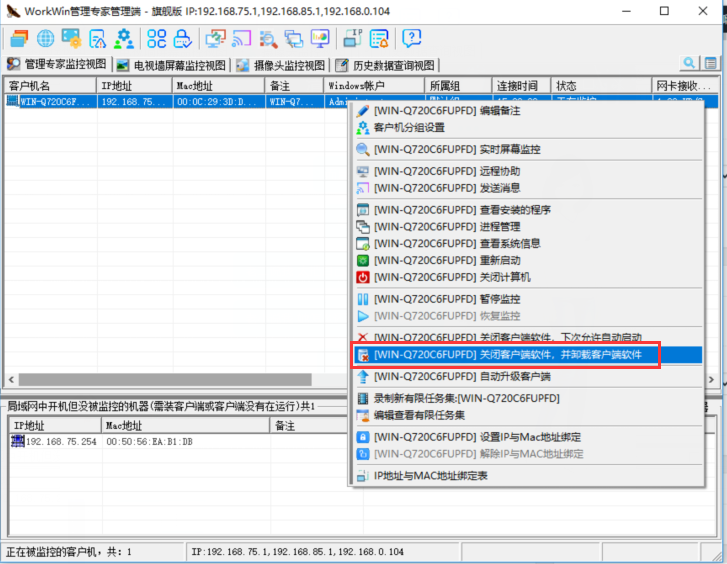Switch to 管理专家监控视图 tab
This screenshot has width=727, height=564.
tap(57, 64)
